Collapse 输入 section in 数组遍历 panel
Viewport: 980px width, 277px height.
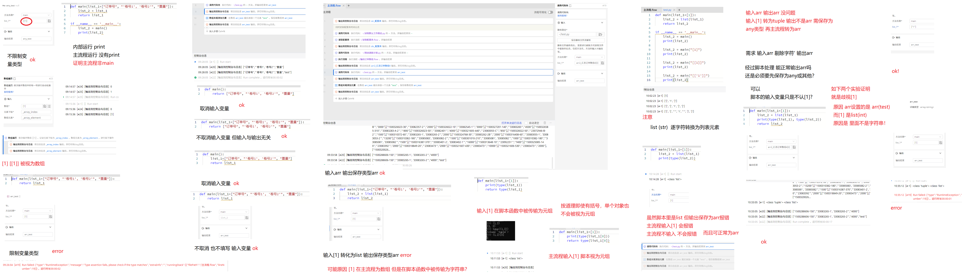point(49,99)
